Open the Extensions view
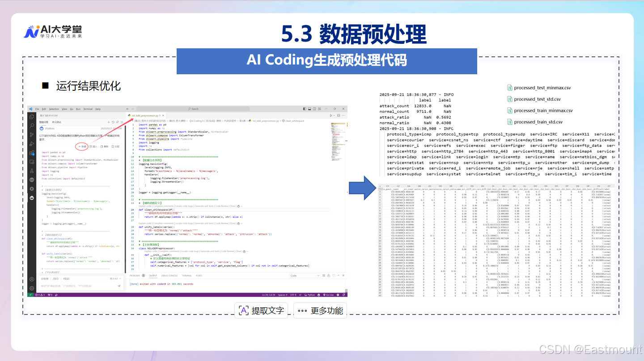The height and width of the screenshot is (361, 644). coord(32,153)
